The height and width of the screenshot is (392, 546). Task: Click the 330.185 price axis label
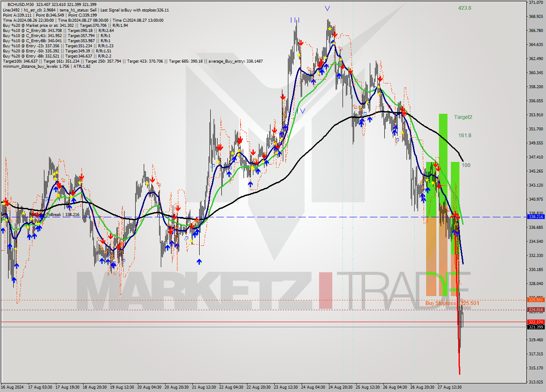coord(536,270)
